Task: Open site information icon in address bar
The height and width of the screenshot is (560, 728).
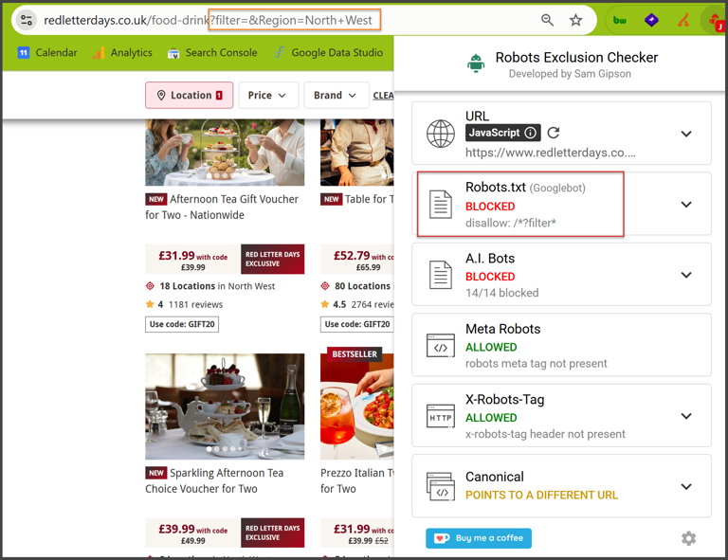Action: (27, 20)
